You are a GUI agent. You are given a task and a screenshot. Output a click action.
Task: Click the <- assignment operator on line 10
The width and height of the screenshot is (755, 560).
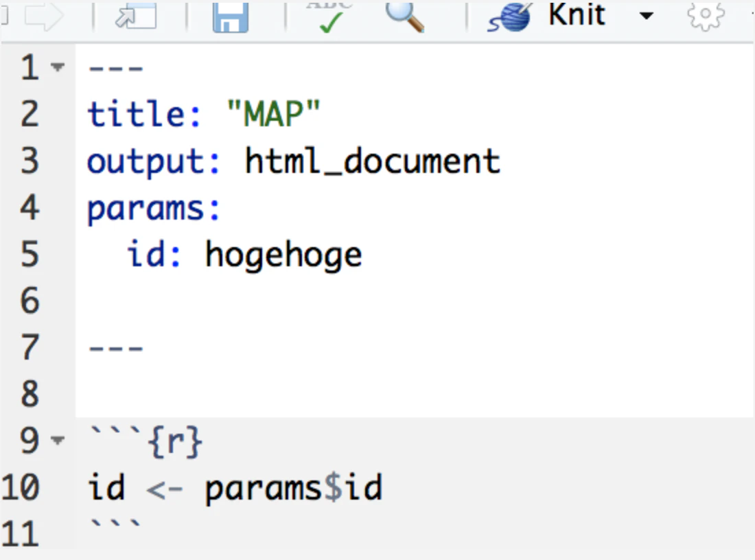pos(165,489)
